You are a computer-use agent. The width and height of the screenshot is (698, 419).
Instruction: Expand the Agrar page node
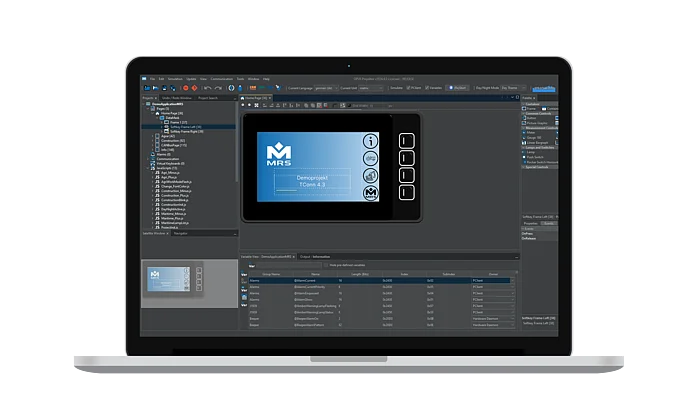(153, 136)
